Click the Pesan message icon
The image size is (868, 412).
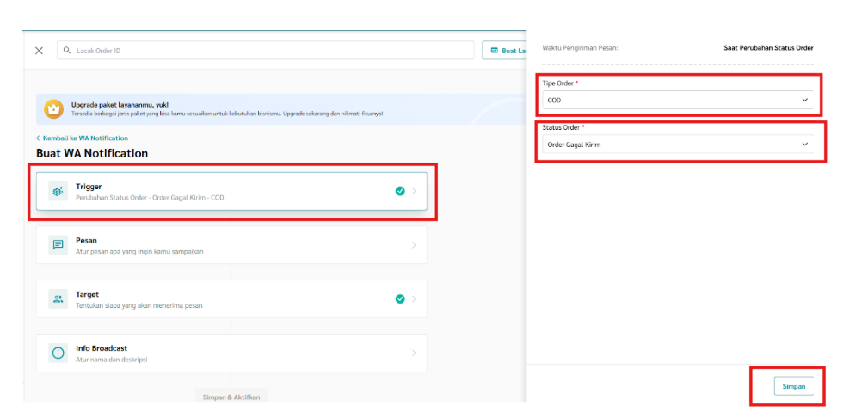click(x=58, y=245)
